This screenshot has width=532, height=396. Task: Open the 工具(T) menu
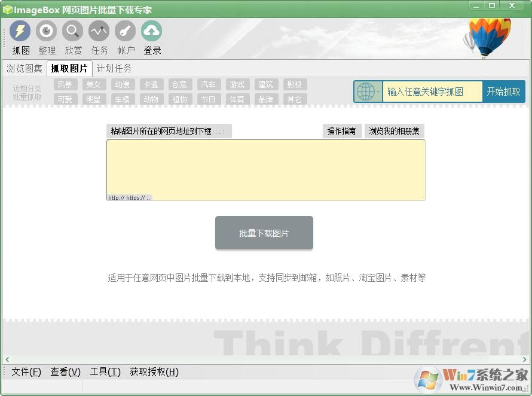point(105,372)
